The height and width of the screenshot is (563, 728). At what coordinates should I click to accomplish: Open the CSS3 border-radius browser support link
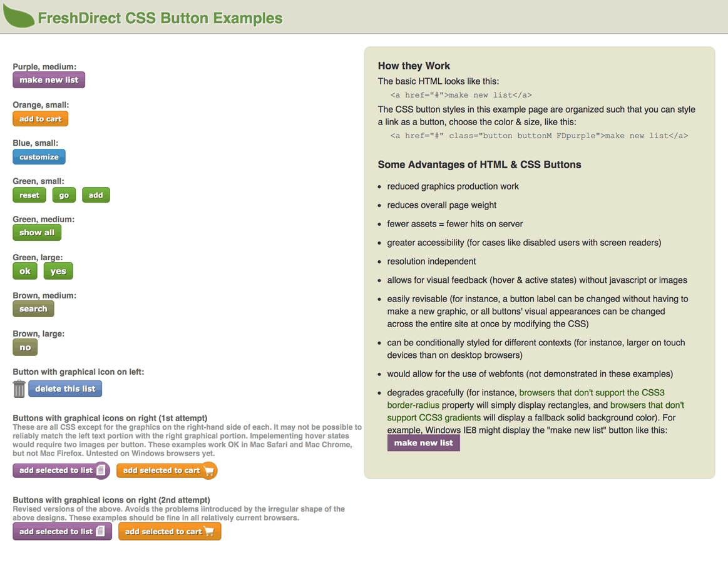[x=592, y=393]
